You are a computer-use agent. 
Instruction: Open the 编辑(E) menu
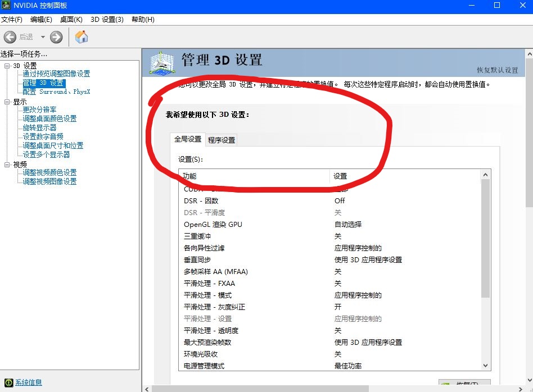[x=41, y=19]
